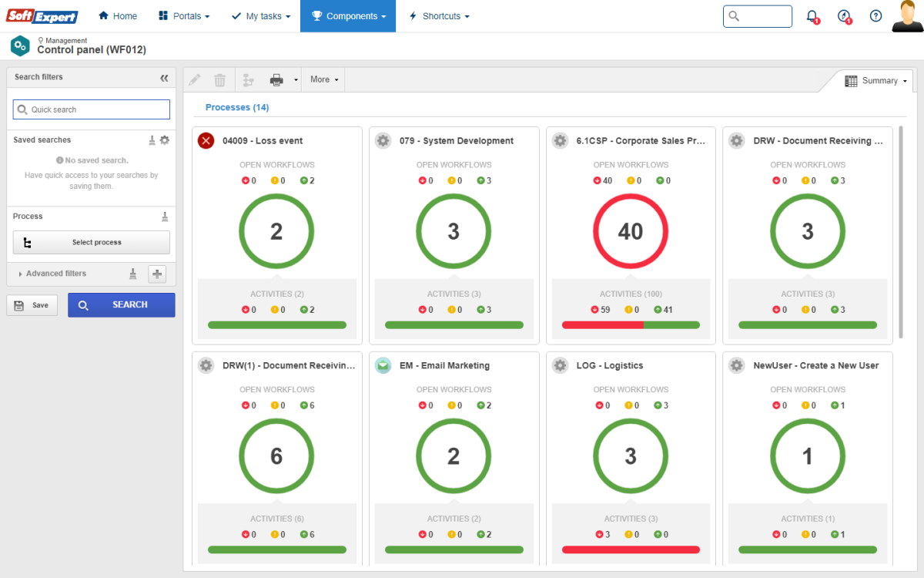Open the print options dropdown arrow

pos(295,79)
